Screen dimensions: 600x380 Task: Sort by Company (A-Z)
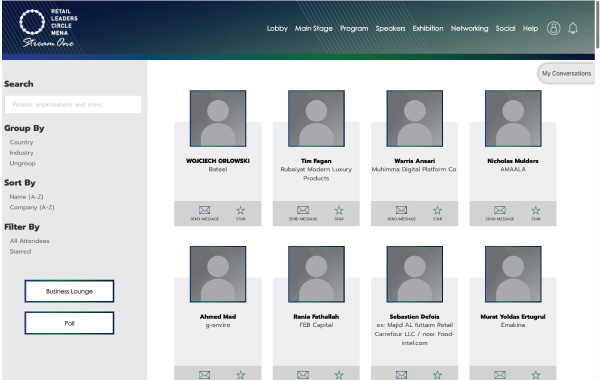click(x=32, y=207)
